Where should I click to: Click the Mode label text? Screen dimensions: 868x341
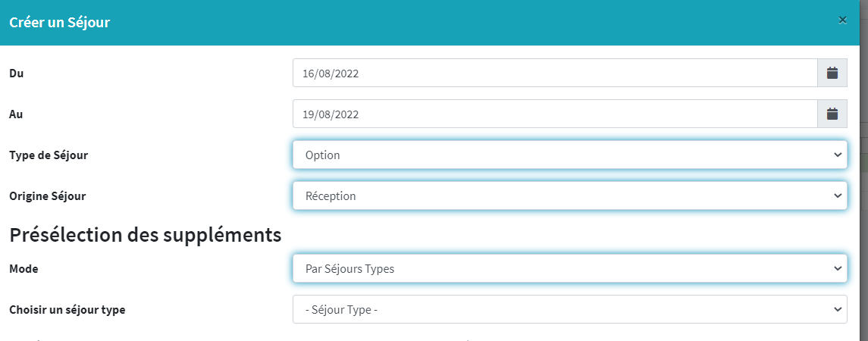click(x=24, y=268)
